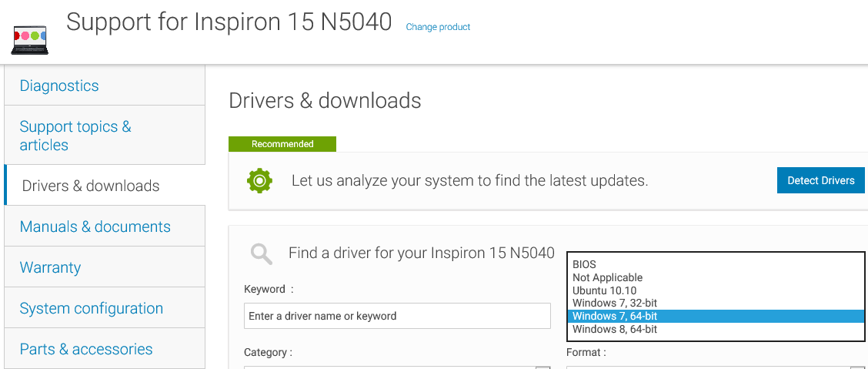This screenshot has width=868, height=369.
Task: Select Windows 8, 64-bit option
Action: pos(715,329)
